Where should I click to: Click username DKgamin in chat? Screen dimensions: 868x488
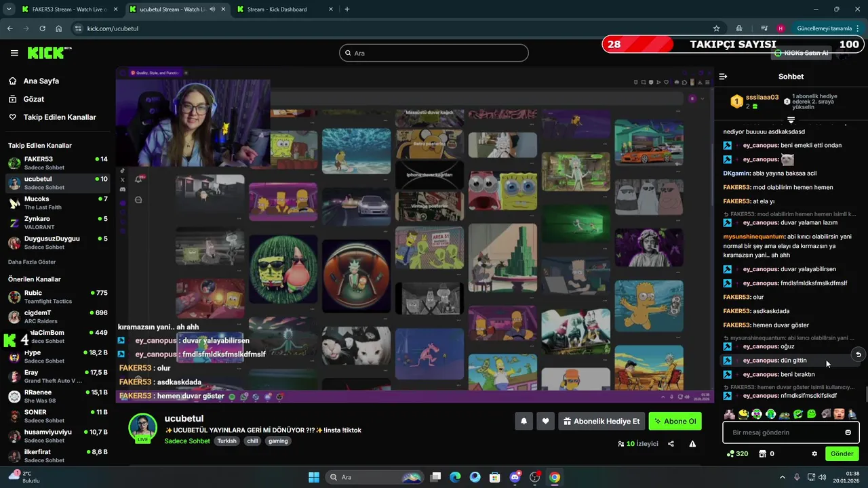(737, 173)
